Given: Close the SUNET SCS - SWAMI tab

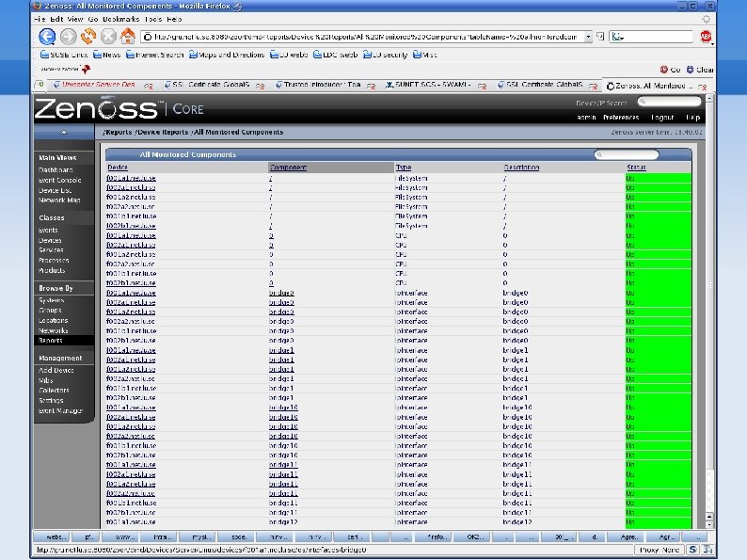Looking at the screenshot, I should pyautogui.click(x=482, y=87).
